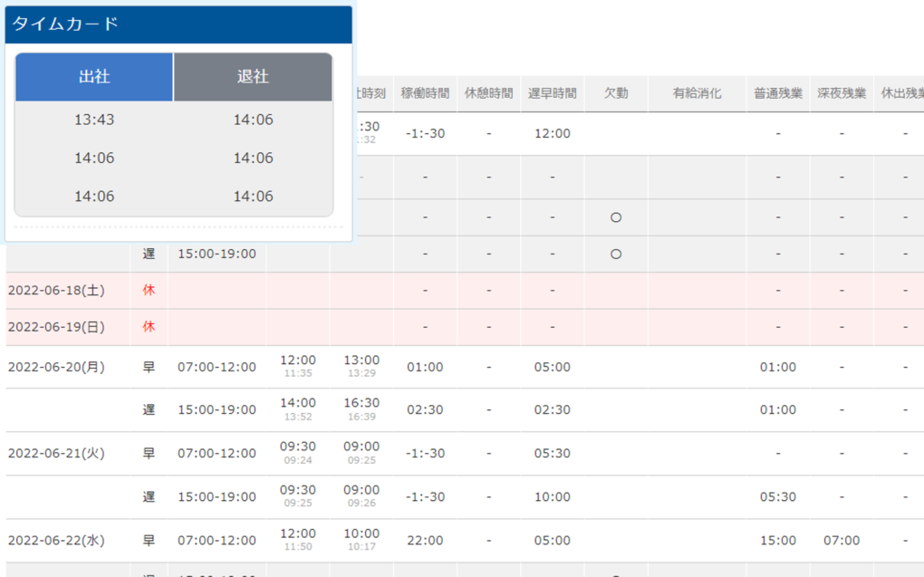
Task: Select the date 2022-06-20(月)
Action: (x=56, y=367)
